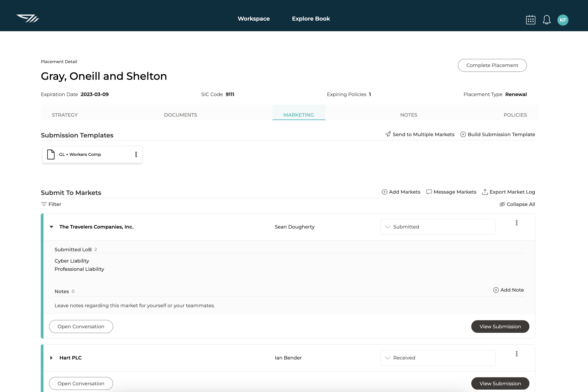
Task: Click the Filter icon in Submit To Markets
Action: coord(44,204)
